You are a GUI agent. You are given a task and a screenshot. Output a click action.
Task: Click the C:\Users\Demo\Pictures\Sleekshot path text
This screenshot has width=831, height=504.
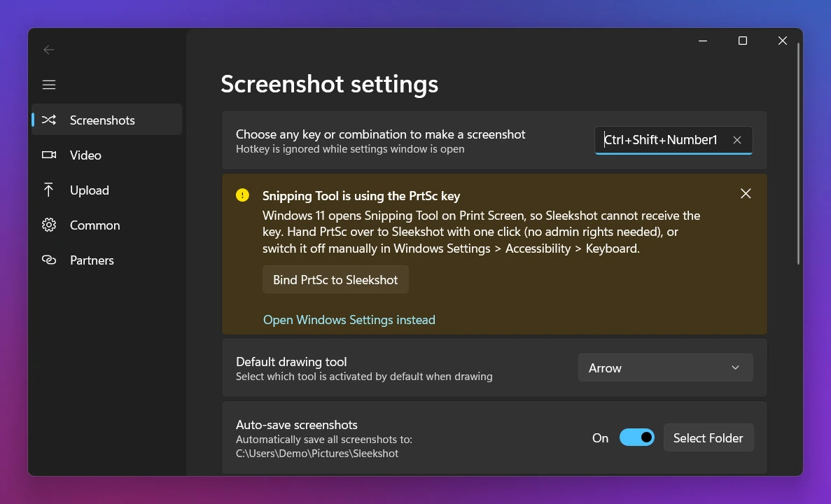click(317, 453)
